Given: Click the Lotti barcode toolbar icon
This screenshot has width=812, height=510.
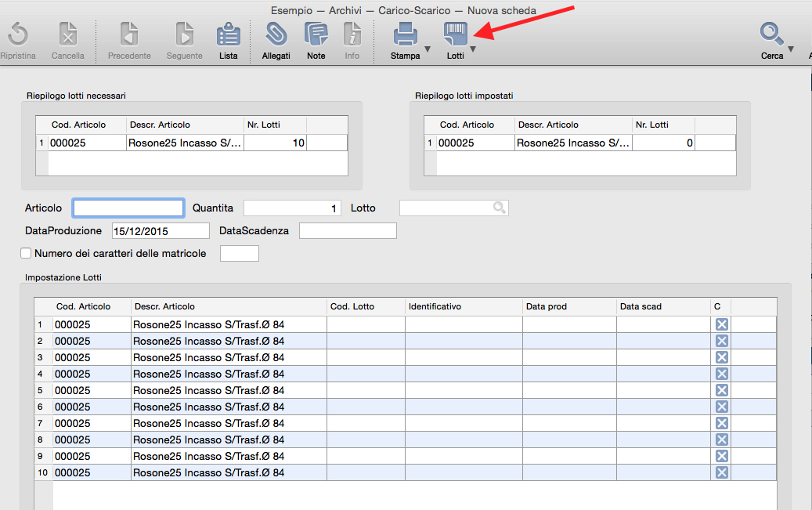Looking at the screenshot, I should click(x=455, y=34).
